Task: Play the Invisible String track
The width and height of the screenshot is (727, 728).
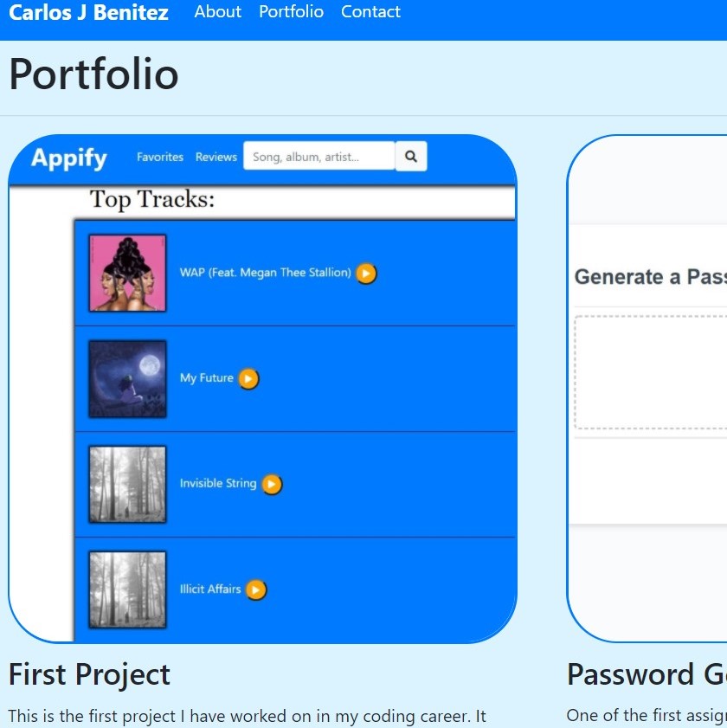Action: pyautogui.click(x=272, y=484)
